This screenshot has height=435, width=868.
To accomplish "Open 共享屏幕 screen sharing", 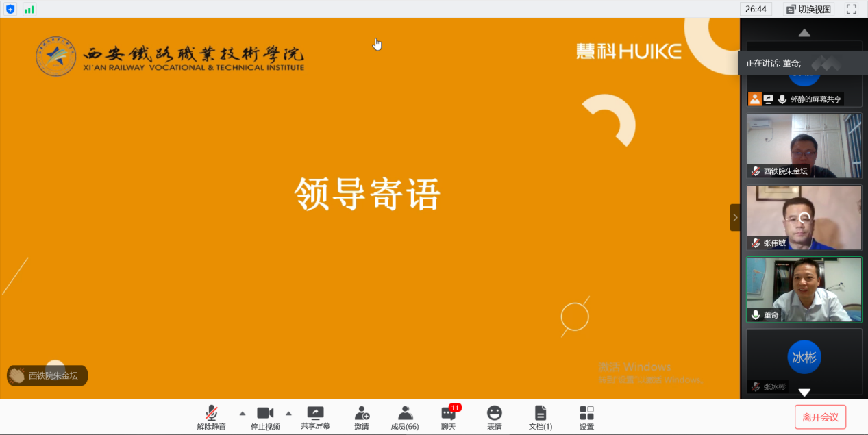I will (315, 417).
